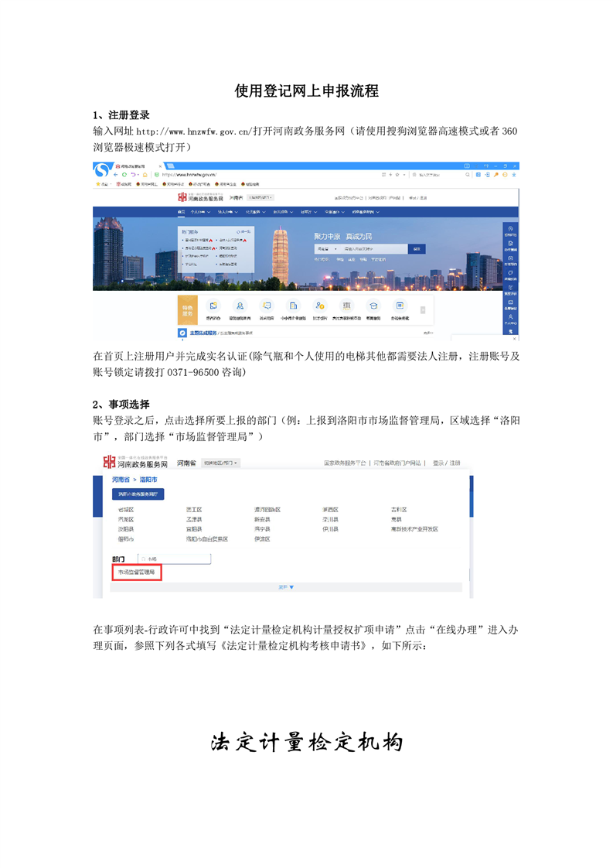Click the first service icon after 特色服务
The height and width of the screenshot is (868, 613).
[x=213, y=306]
